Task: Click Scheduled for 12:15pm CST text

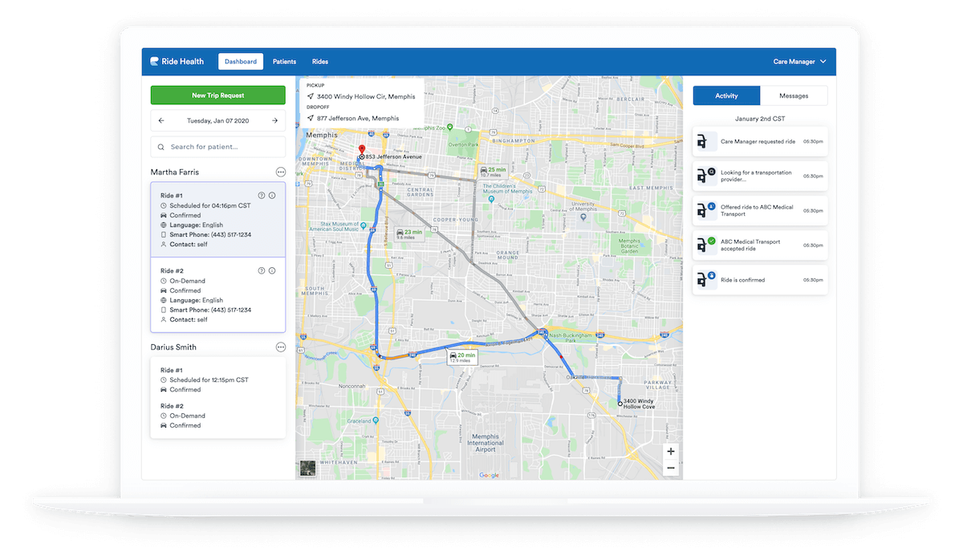Action: [x=209, y=379]
